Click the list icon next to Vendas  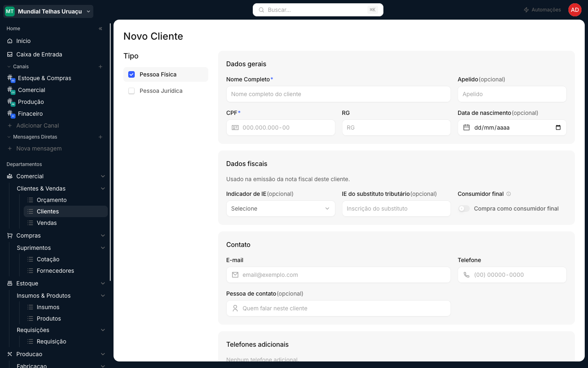coord(30,223)
